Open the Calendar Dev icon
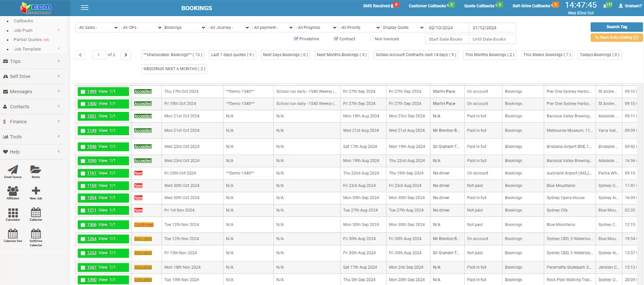This screenshot has width=644, height=285. pyautogui.click(x=13, y=234)
